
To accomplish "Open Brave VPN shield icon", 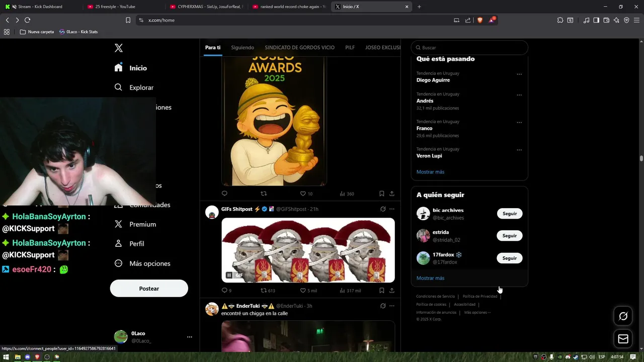I will [626, 20].
